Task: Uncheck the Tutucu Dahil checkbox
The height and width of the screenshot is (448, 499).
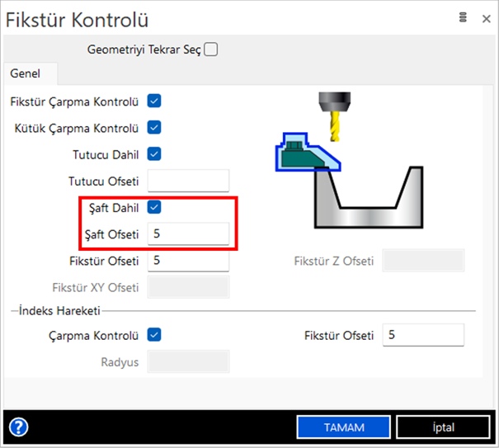Action: pyautogui.click(x=154, y=154)
